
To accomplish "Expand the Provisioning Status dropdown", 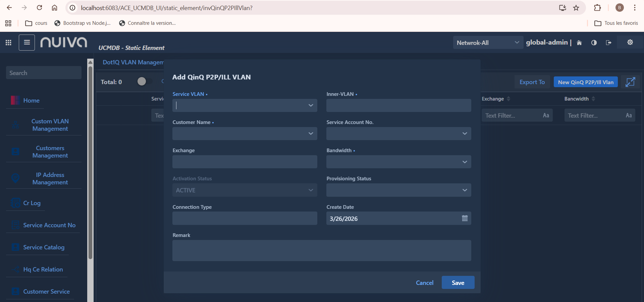I will click(x=465, y=190).
